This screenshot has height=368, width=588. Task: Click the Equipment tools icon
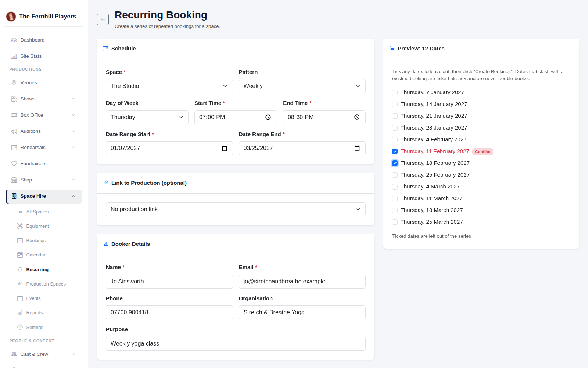pyautogui.click(x=20, y=226)
